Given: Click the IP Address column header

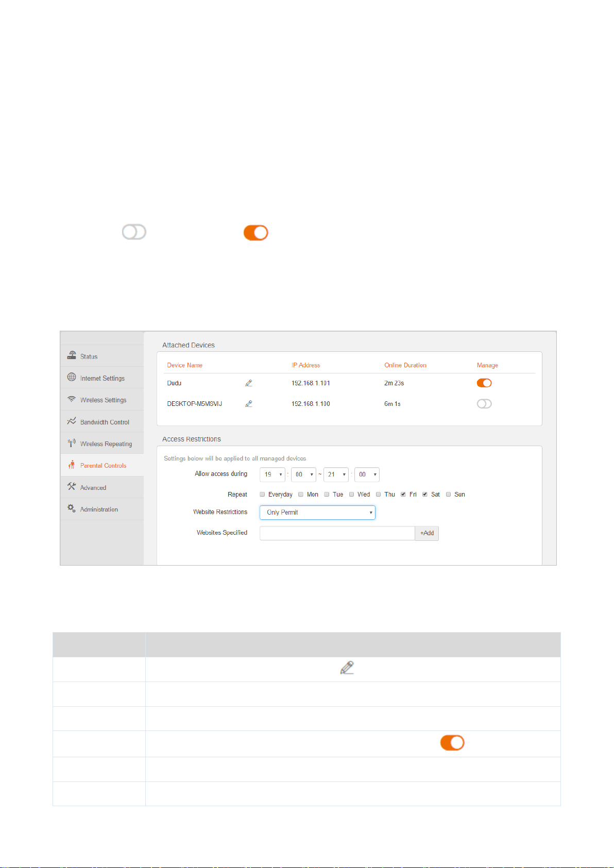Looking at the screenshot, I should (x=305, y=365).
